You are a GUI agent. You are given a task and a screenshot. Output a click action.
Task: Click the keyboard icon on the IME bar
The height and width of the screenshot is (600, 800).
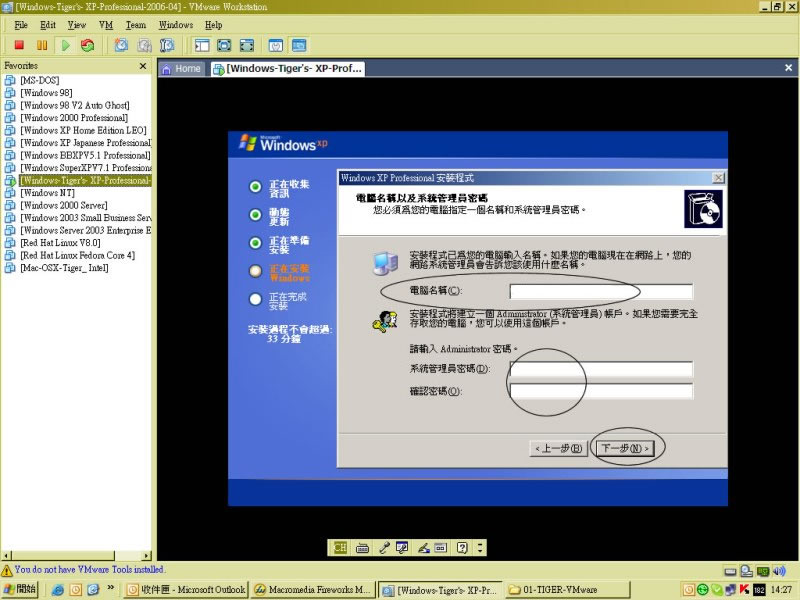pyautogui.click(x=362, y=548)
